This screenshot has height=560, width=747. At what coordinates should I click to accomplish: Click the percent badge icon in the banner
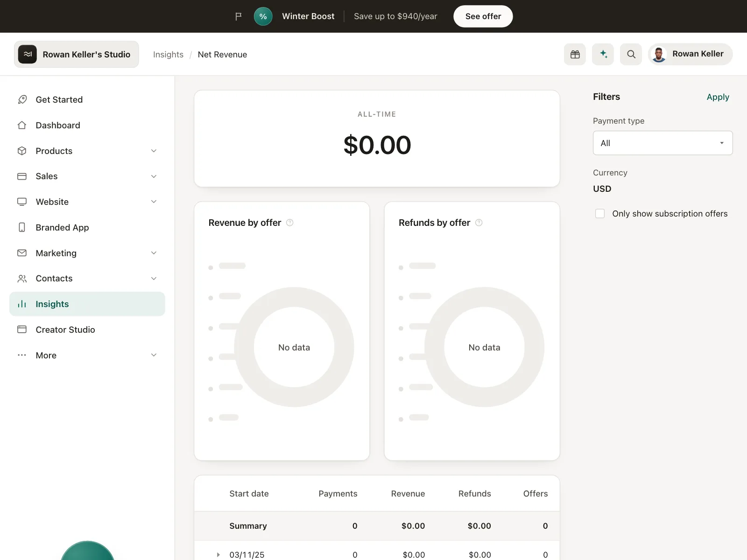(263, 16)
